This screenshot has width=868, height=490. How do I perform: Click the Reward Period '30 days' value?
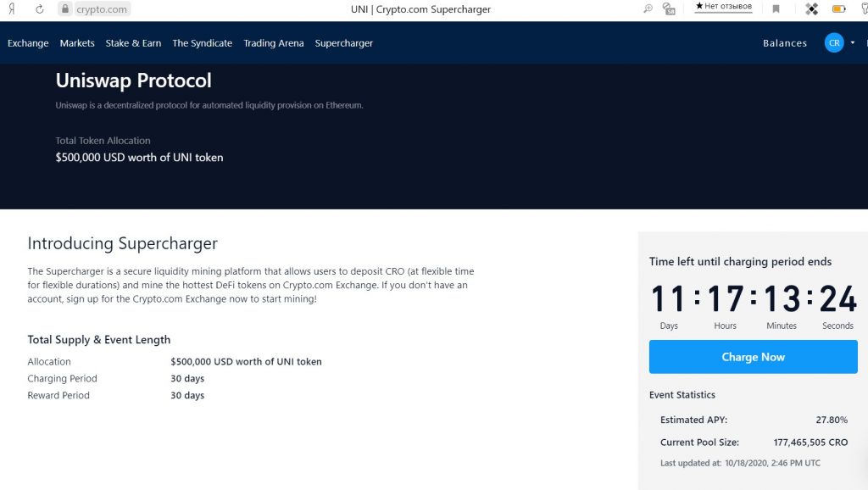(x=187, y=395)
